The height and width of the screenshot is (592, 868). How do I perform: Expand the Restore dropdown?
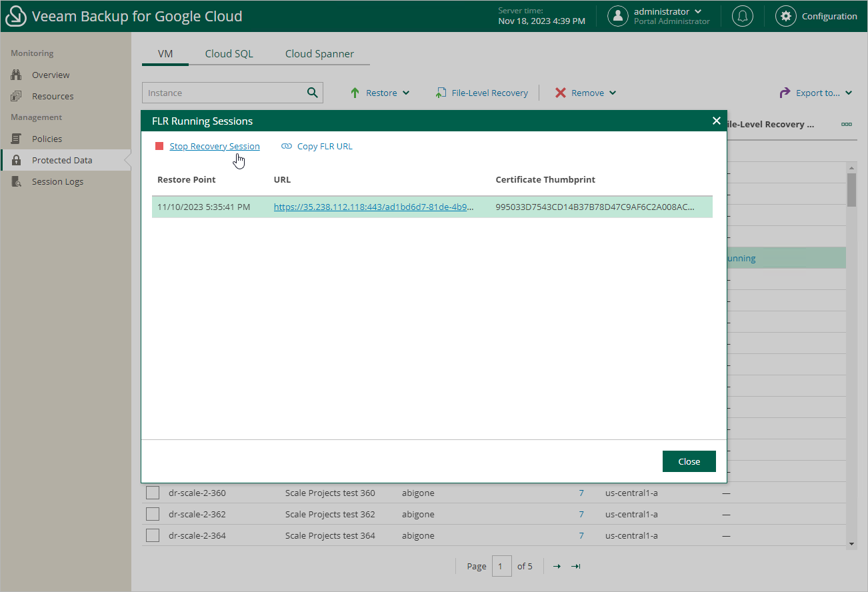[406, 93]
